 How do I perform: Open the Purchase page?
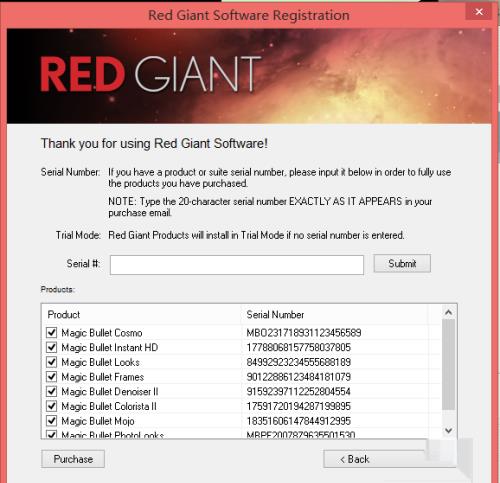73,459
